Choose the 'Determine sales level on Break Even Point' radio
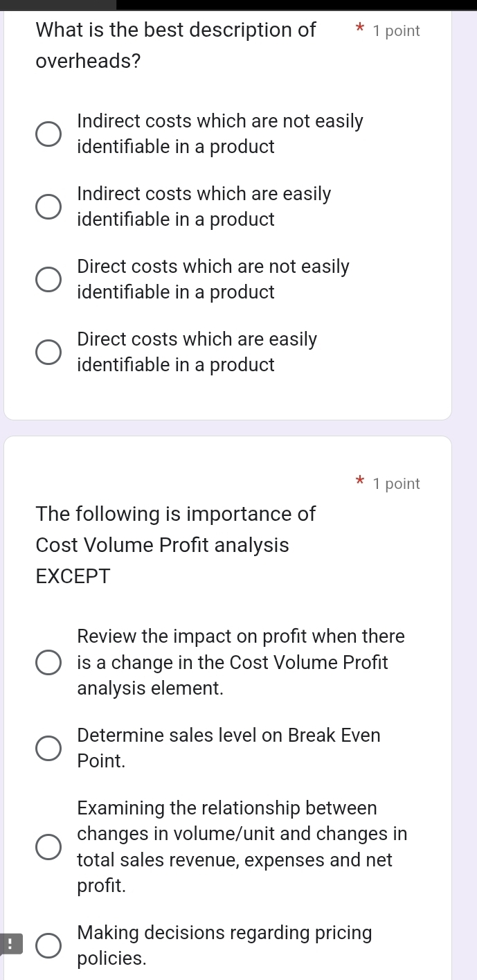Image resolution: width=477 pixels, height=980 pixels. click(x=48, y=749)
